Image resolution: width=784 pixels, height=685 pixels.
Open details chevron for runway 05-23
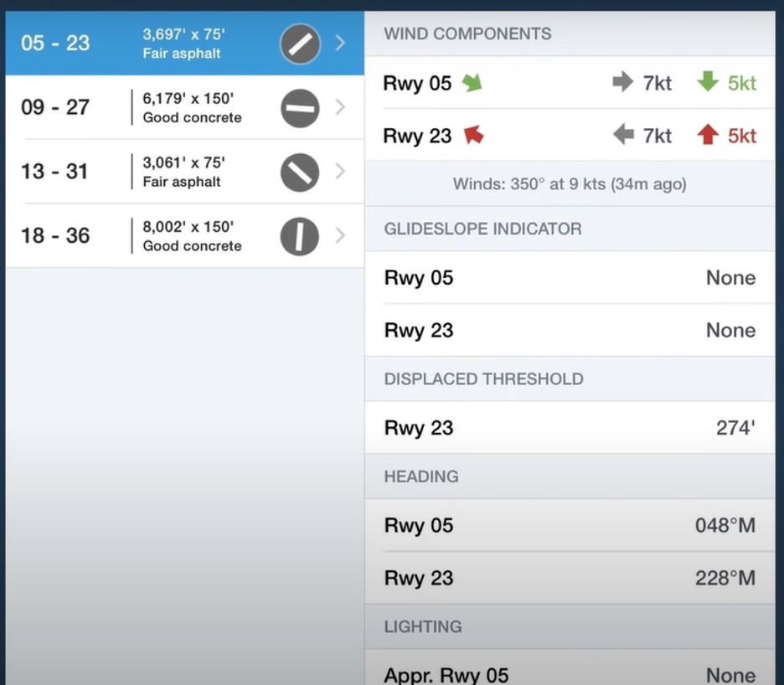[x=341, y=43]
